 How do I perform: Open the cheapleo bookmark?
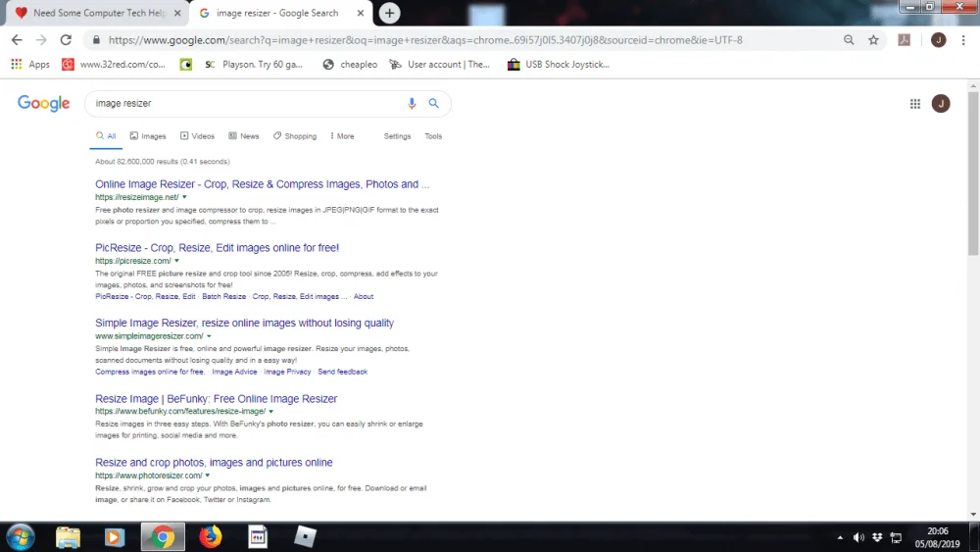pos(350,65)
